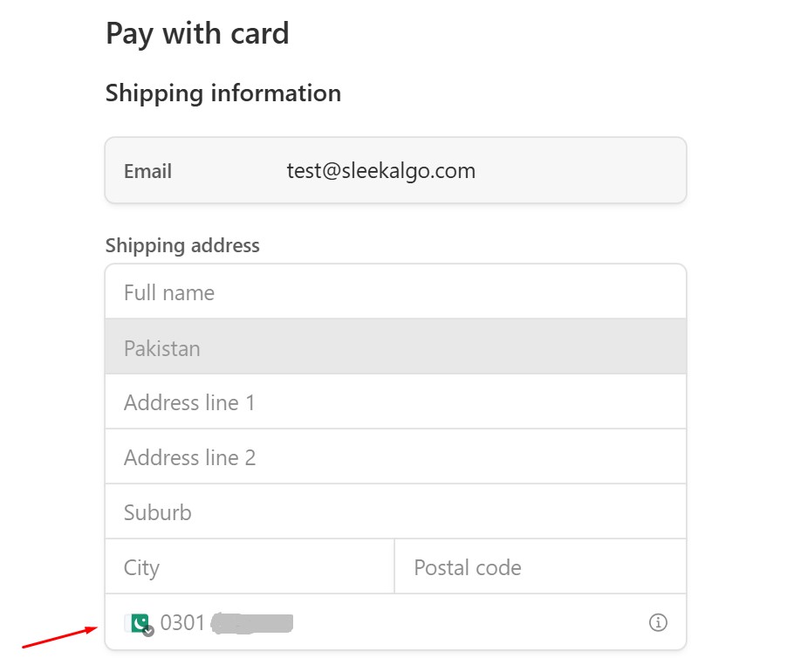Click blank area of phone field before info icon
The image size is (794, 672).
coord(471,622)
